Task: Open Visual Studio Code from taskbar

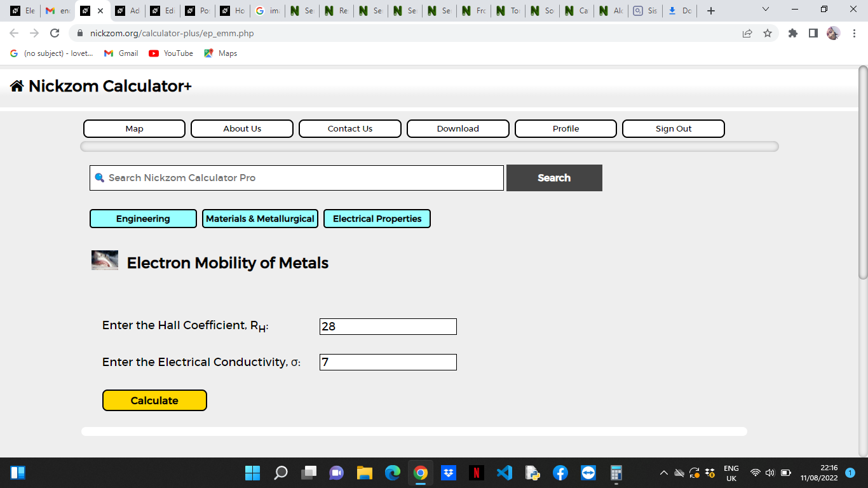Action: point(504,473)
